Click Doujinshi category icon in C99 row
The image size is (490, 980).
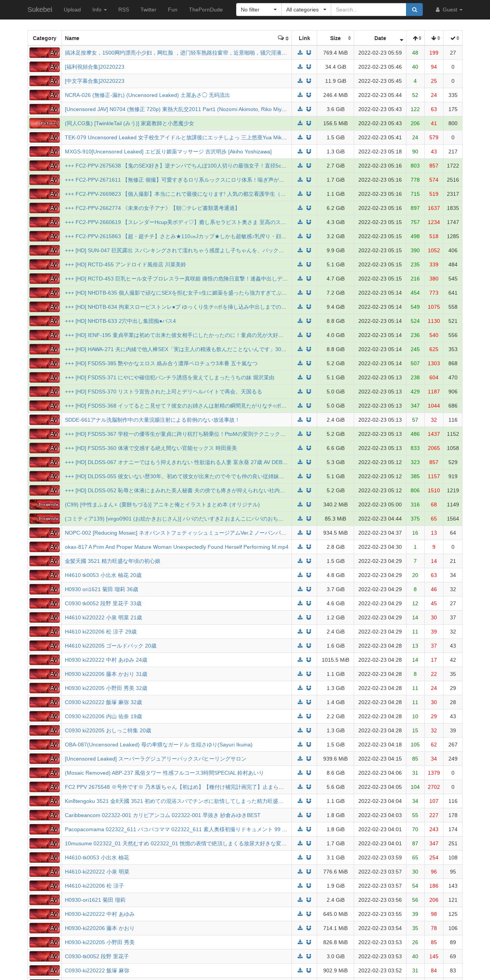(45, 505)
